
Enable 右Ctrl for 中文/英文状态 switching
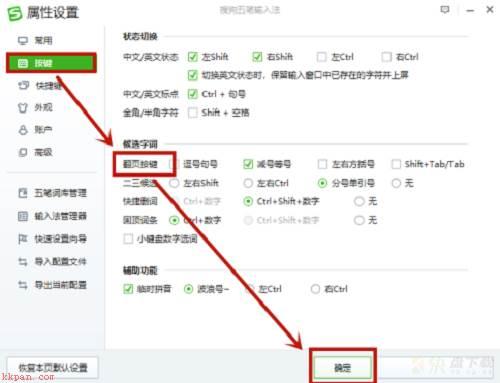tap(386, 57)
